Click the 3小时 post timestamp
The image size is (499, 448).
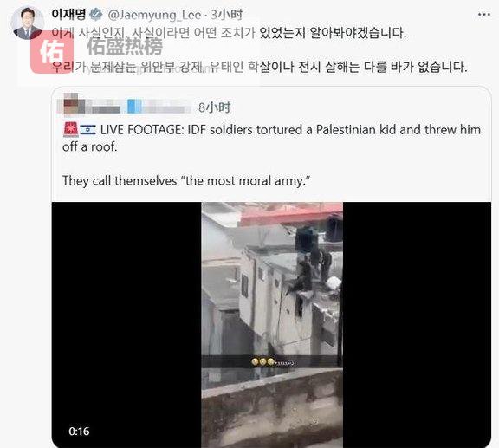pos(227,15)
